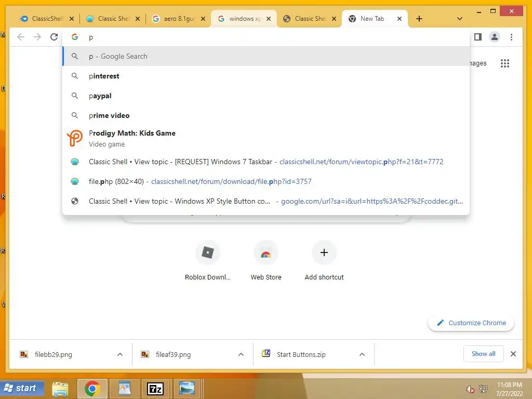This screenshot has height=399, width=532.
Task: Click Customize Chrome button
Action: tap(471, 323)
